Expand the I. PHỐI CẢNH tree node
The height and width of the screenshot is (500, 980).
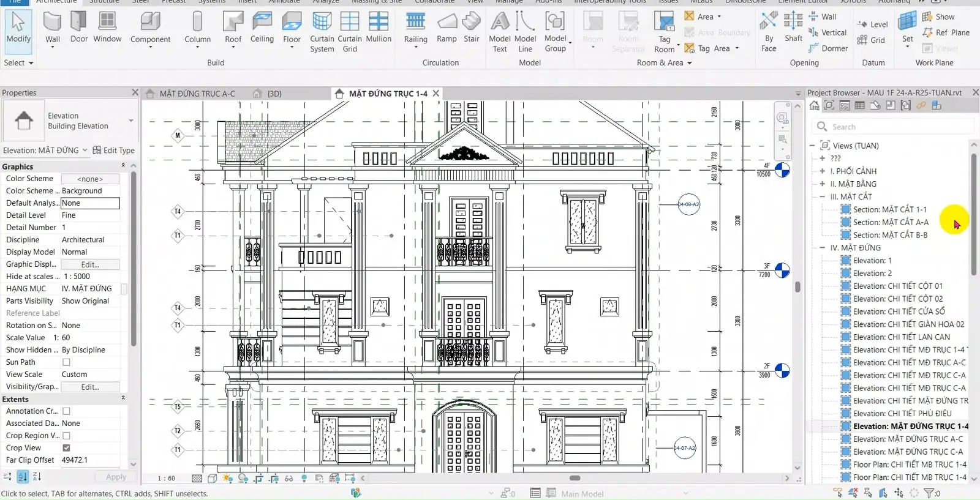coord(823,171)
